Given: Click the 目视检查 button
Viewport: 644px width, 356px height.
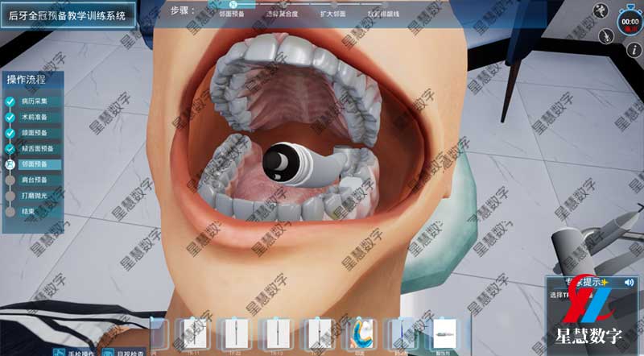Looking at the screenshot, I should coord(129,352).
